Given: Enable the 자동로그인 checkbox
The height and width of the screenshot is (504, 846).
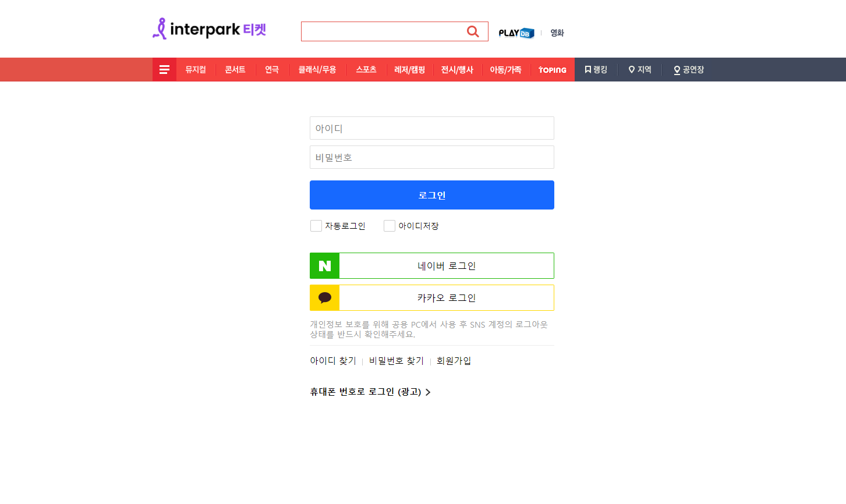Looking at the screenshot, I should [316, 226].
